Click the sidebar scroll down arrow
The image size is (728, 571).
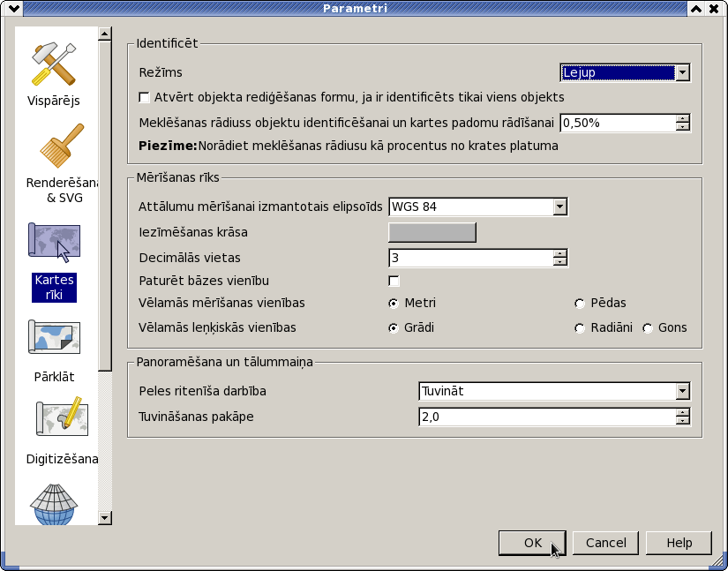point(105,518)
